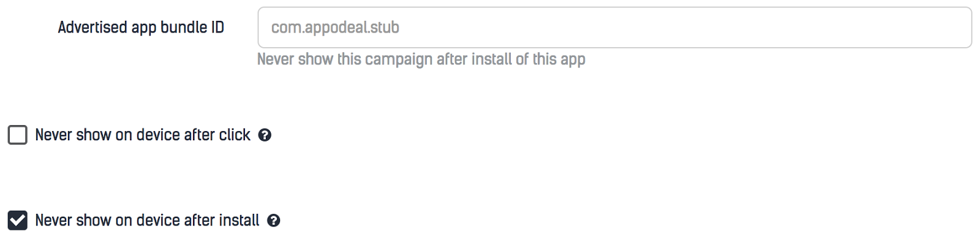
Task: Place cursor in empty area of bundle ID input
Action: [686, 28]
